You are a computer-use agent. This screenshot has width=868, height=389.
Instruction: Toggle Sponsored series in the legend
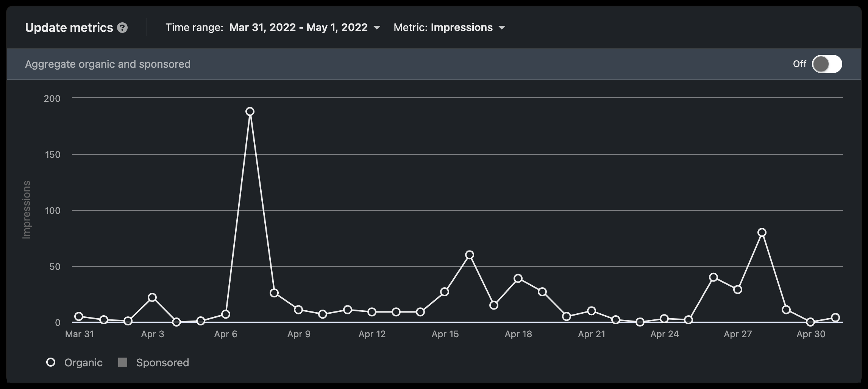click(x=153, y=363)
